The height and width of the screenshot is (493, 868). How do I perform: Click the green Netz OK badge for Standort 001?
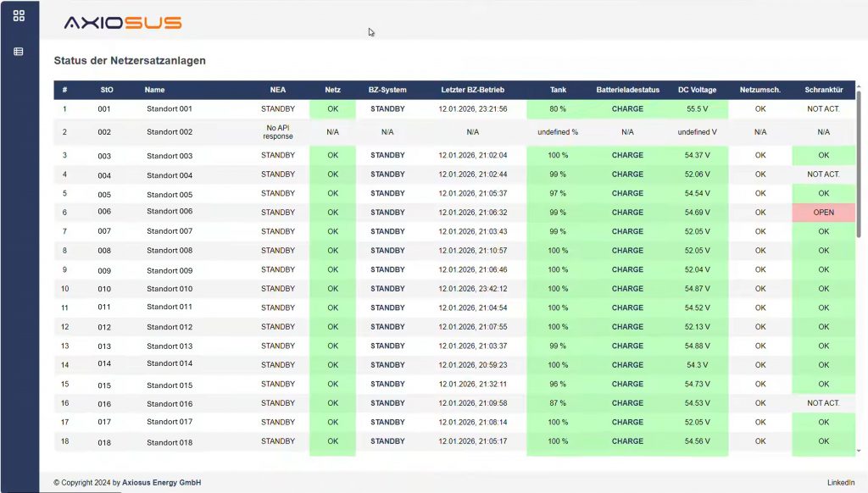tap(331, 108)
